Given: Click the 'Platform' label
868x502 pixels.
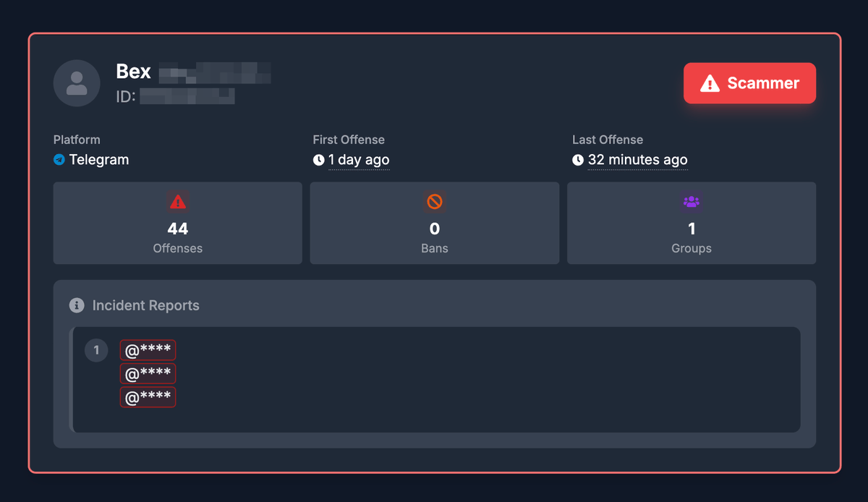Looking at the screenshot, I should coord(77,140).
